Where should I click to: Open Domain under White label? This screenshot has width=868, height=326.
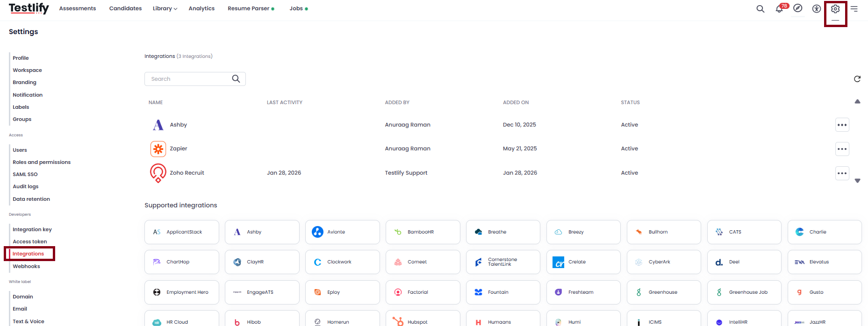point(23,297)
